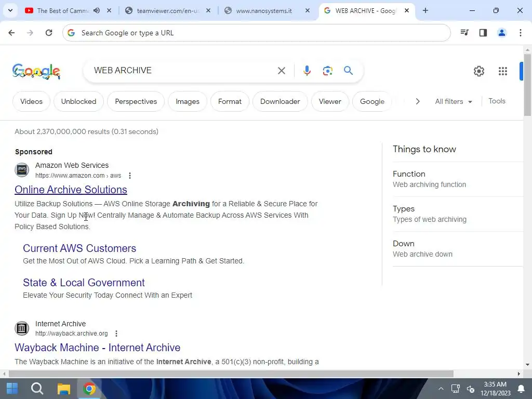The width and height of the screenshot is (532, 399).
Task: Select the Viewer filter chip
Action: click(x=330, y=101)
